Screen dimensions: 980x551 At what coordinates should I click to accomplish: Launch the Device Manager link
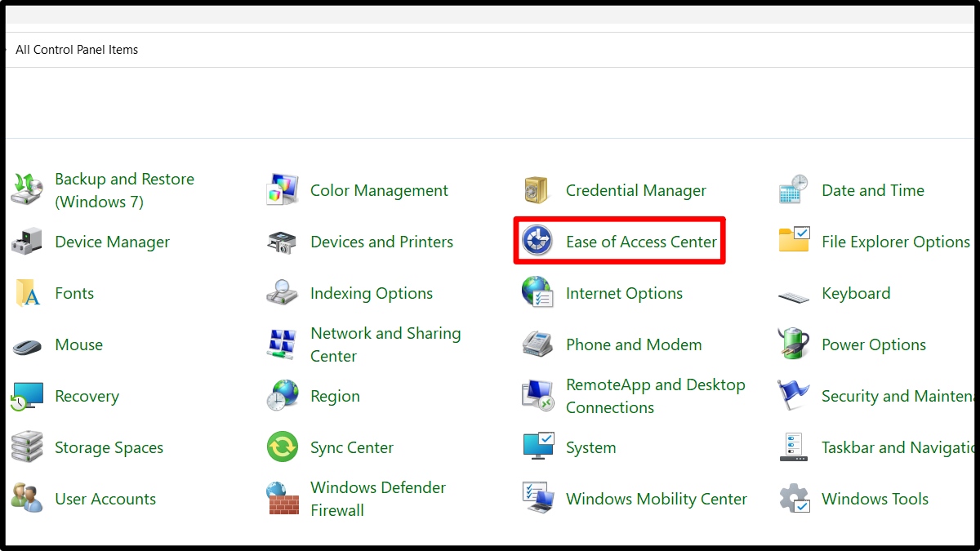click(113, 242)
